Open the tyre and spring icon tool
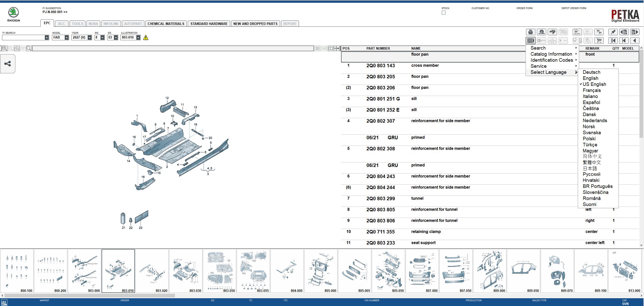This screenshot has height=306, width=644. [541, 32]
